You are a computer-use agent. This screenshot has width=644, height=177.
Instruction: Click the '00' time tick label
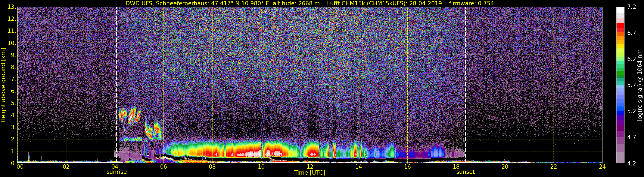(20, 167)
